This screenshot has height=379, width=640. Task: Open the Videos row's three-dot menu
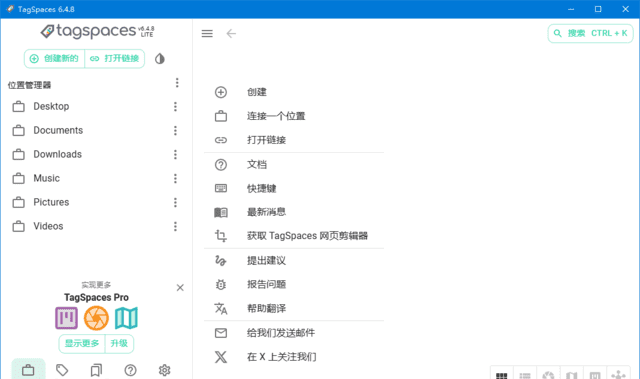tap(175, 226)
